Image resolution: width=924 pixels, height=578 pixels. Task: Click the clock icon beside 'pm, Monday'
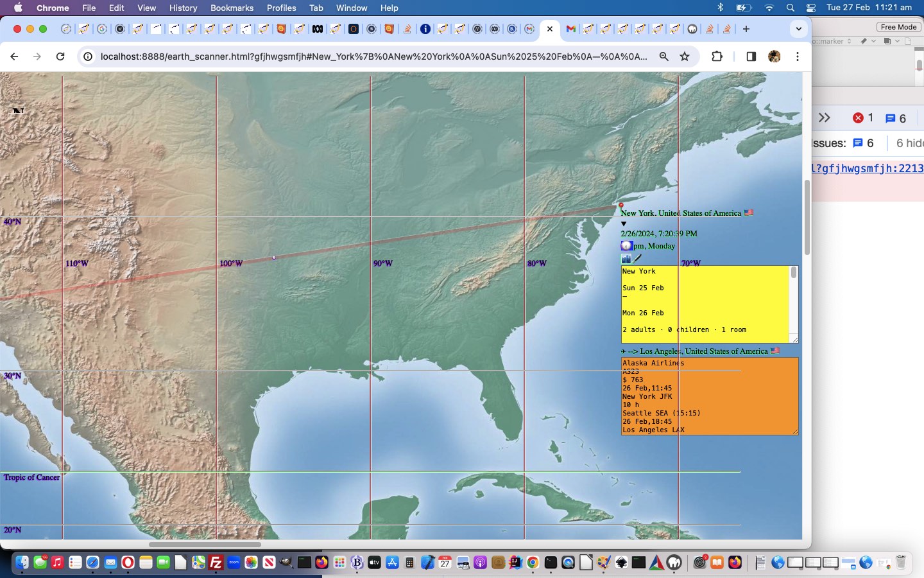click(626, 246)
